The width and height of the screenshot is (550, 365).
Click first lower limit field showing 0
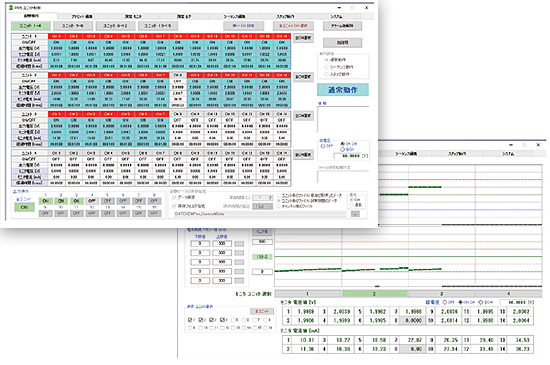click(x=200, y=243)
